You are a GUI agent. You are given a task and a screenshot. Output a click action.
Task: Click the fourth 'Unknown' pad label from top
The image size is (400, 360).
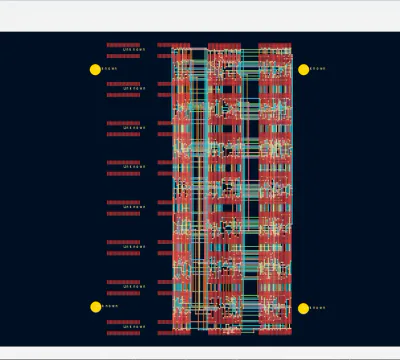[134, 167]
